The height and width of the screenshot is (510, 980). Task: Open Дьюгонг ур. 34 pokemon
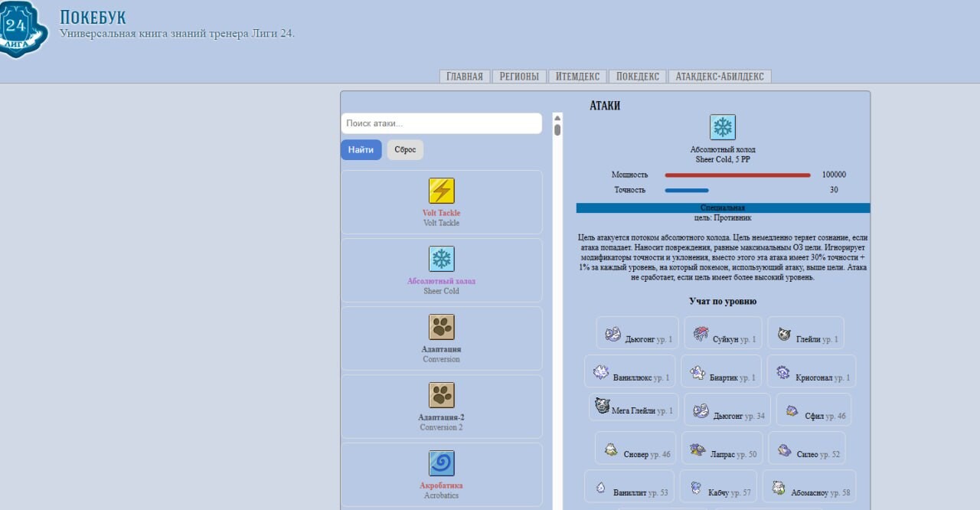pyautogui.click(x=727, y=410)
